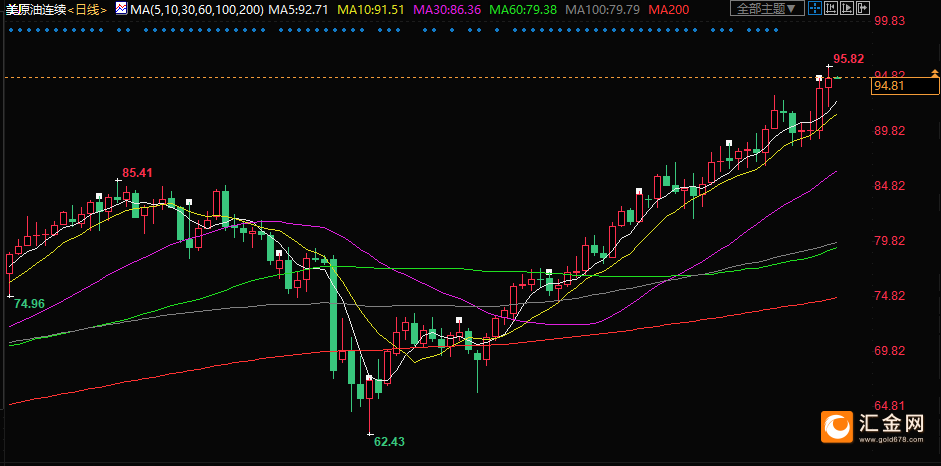Click the 62.43 low price label
The image size is (941, 466).
[x=389, y=442]
